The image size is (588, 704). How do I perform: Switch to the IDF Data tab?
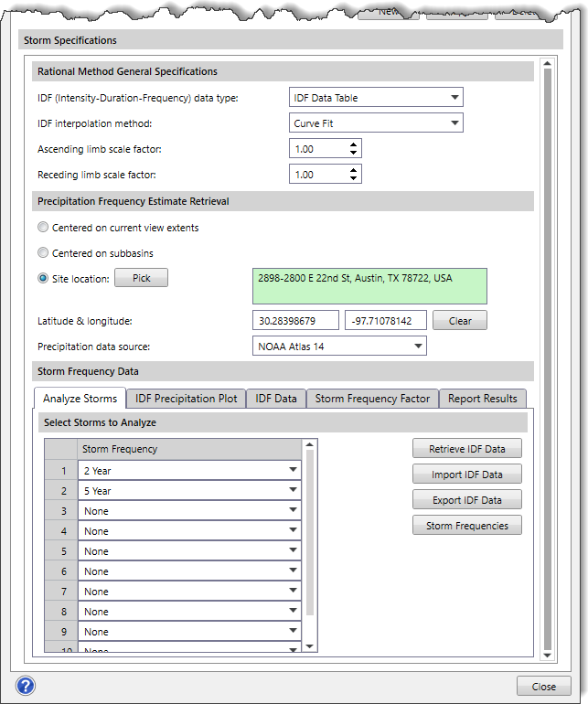[x=276, y=399]
